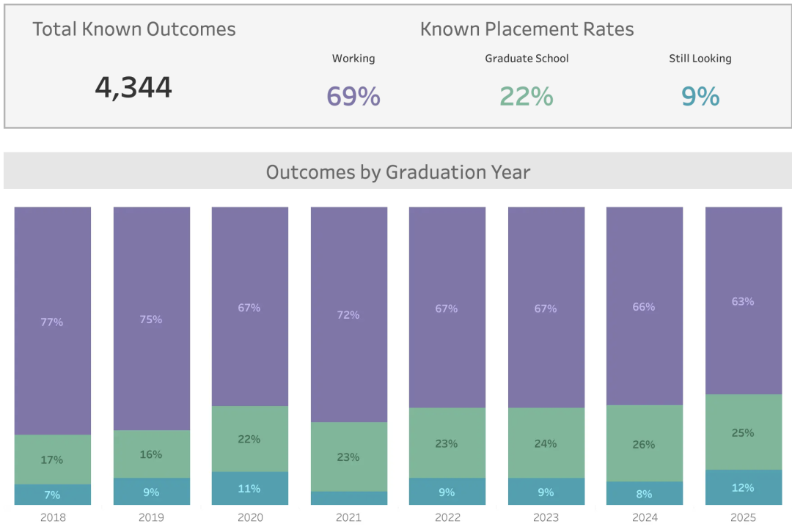This screenshot has height=532, width=792.
Task: Select the 2021 Working segment labeled 72%
Action: [x=349, y=314]
